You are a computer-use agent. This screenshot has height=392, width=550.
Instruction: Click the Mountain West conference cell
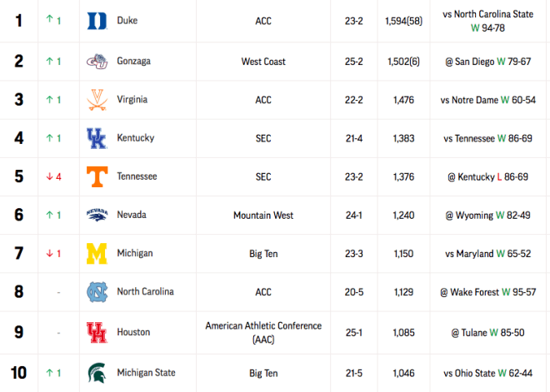263,215
